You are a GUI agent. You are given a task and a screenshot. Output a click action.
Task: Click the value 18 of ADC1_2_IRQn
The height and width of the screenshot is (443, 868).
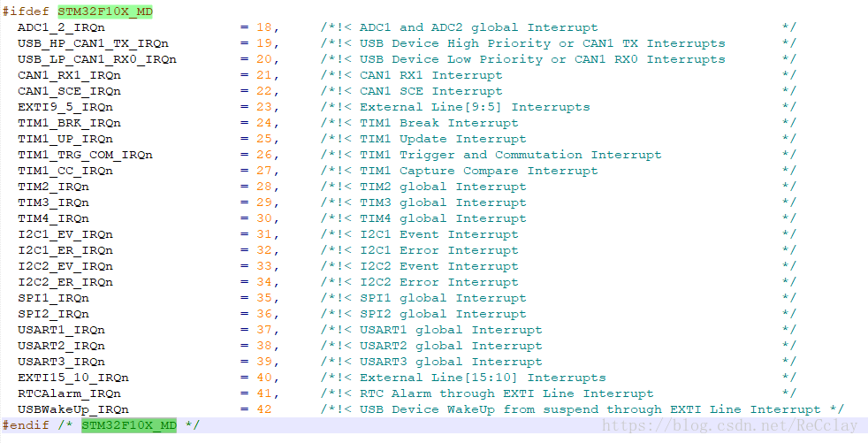click(264, 27)
